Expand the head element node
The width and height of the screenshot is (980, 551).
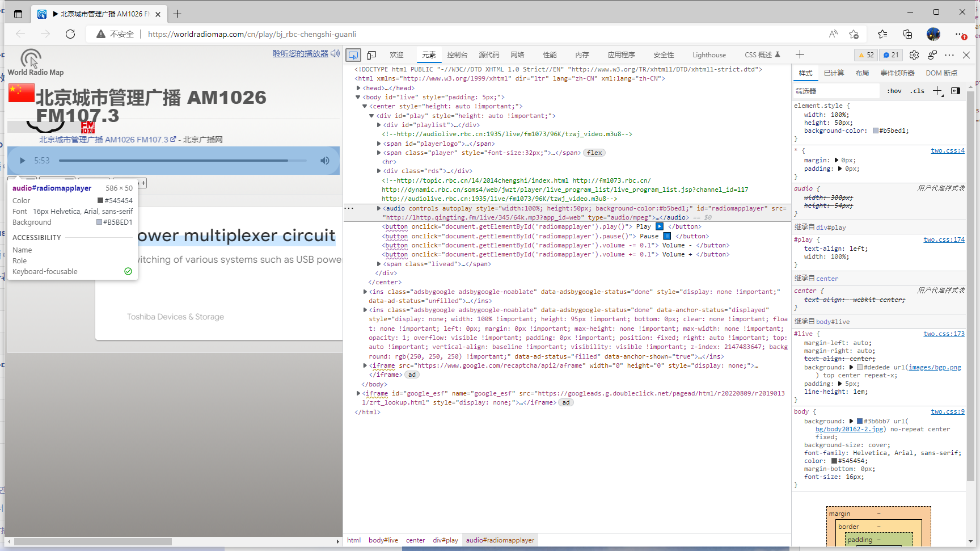coord(358,88)
